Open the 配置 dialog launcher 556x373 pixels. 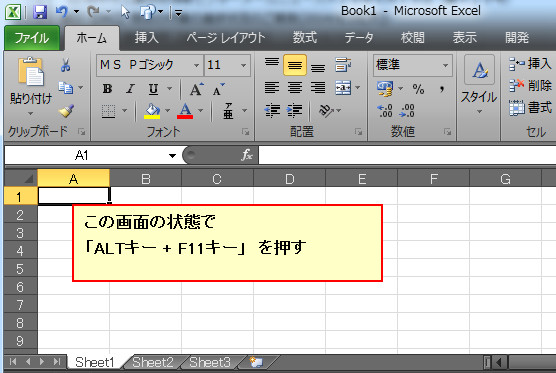click(x=358, y=132)
